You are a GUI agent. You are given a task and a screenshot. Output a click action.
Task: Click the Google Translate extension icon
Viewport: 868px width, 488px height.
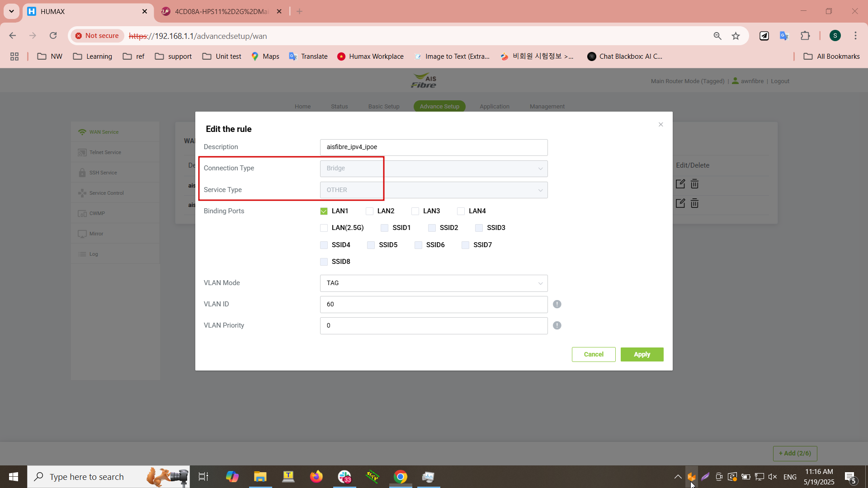784,36
